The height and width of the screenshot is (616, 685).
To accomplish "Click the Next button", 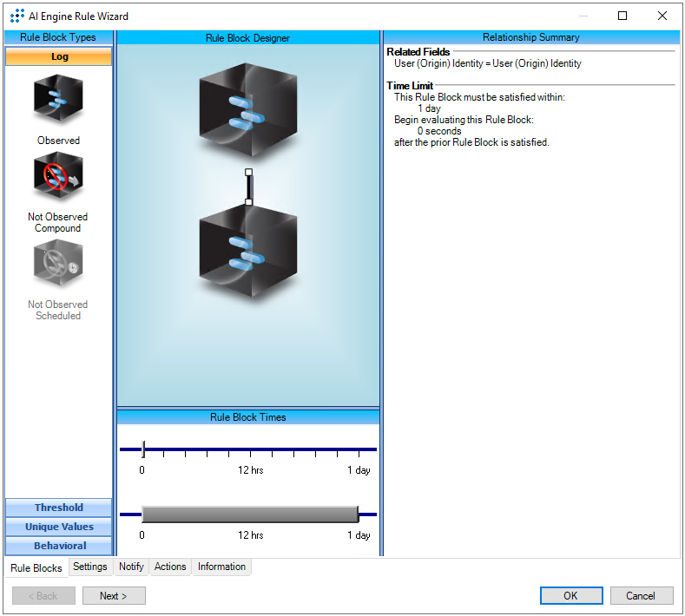I will pyautogui.click(x=114, y=596).
